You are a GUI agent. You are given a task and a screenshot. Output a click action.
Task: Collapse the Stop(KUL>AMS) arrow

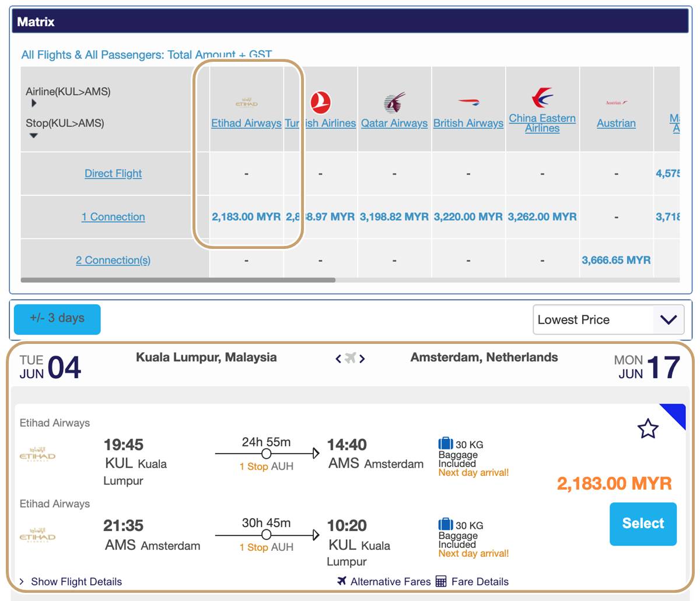tap(34, 135)
